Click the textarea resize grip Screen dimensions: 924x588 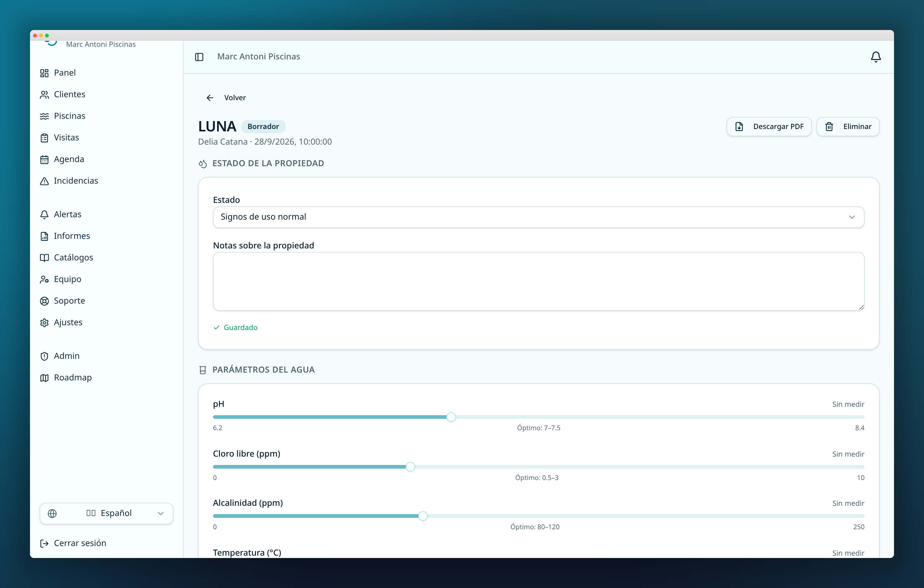point(861,307)
